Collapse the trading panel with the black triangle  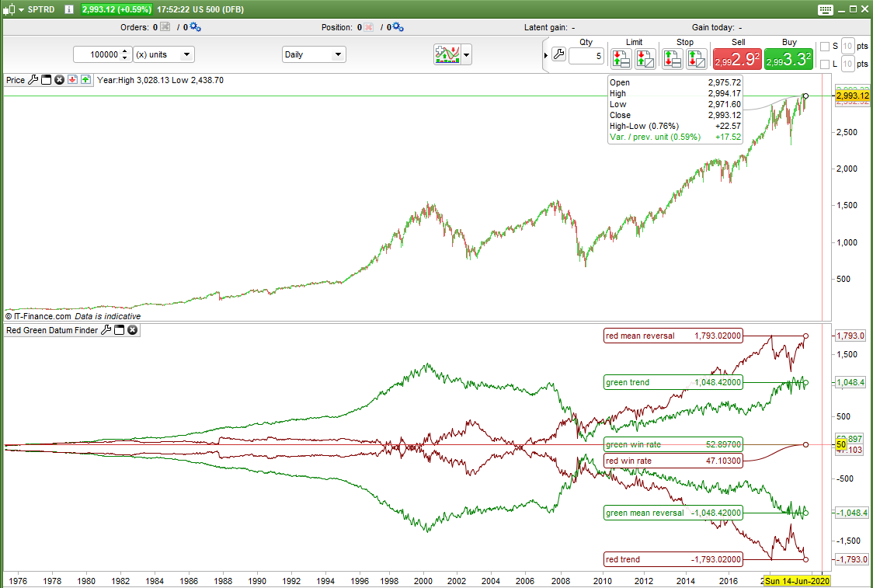(545, 55)
